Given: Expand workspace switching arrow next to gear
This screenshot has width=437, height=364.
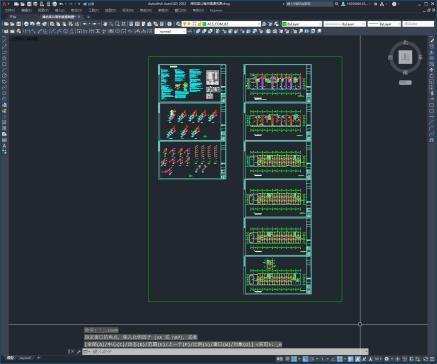Looking at the screenshot, I should [392, 359].
